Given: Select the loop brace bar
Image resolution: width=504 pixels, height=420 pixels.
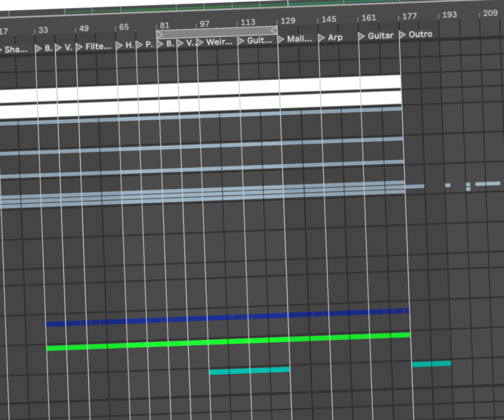Looking at the screenshot, I should (x=217, y=32).
